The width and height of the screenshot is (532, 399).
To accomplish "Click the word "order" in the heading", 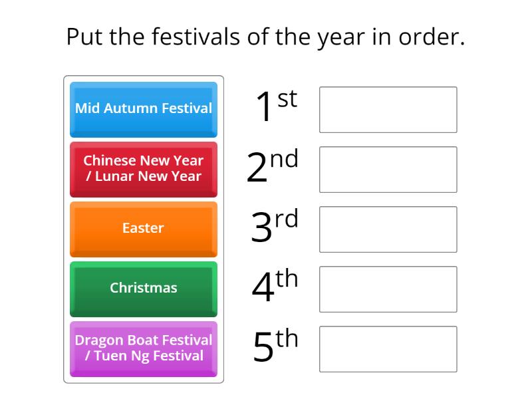I will [x=431, y=37].
